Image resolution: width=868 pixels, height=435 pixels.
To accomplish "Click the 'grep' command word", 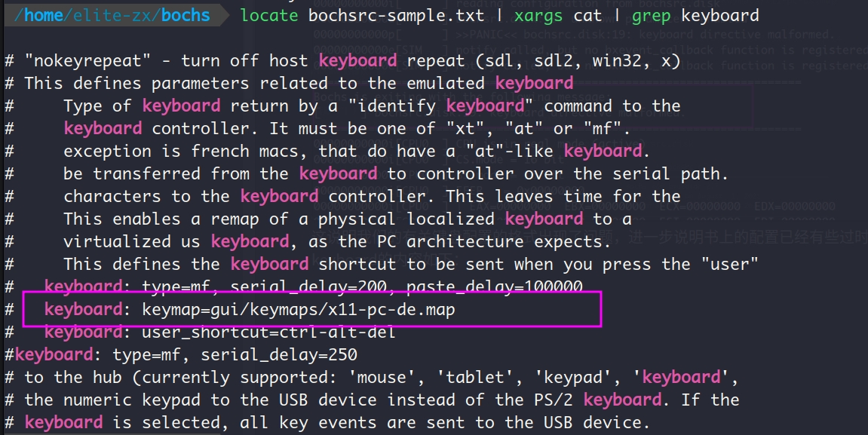I will (652, 16).
